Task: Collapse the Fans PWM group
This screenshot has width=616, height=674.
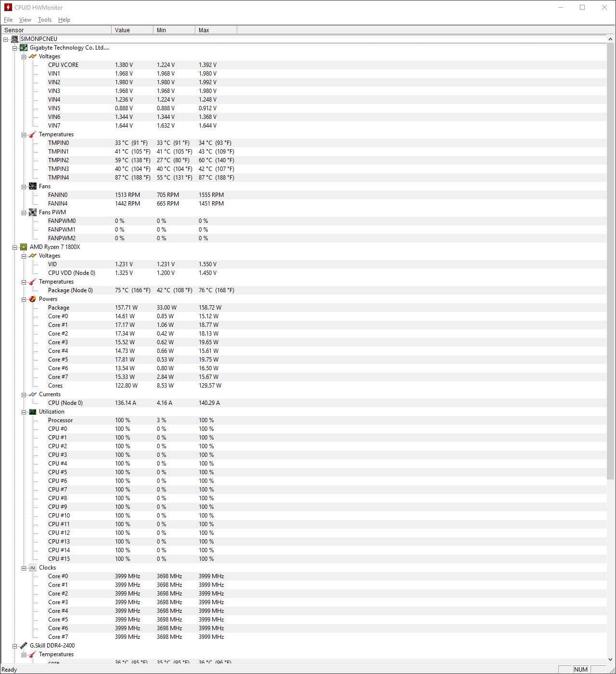Action: tap(24, 212)
